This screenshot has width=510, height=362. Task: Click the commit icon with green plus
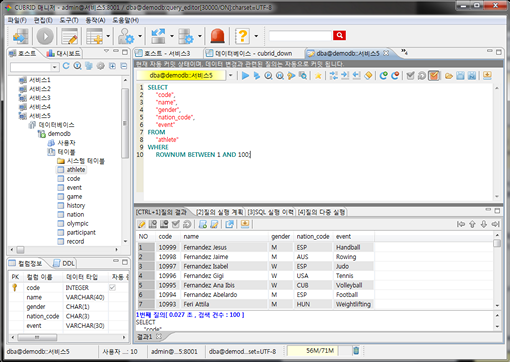pos(383,76)
